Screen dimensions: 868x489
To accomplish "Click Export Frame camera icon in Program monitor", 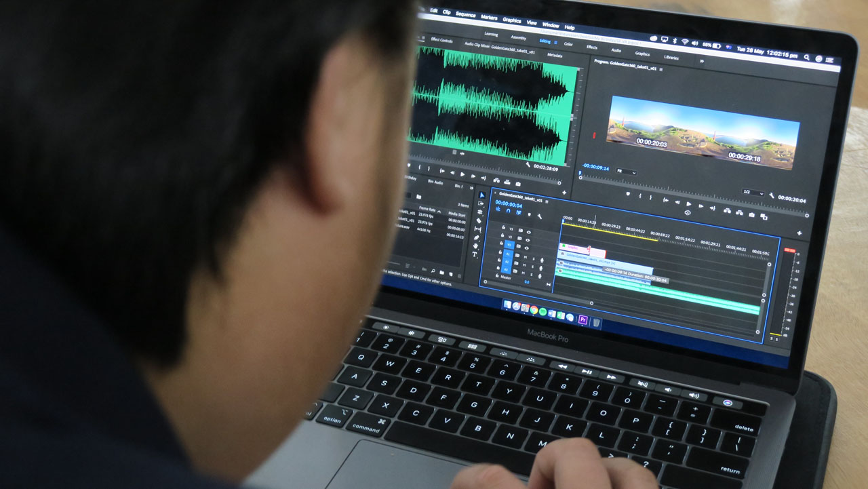I will tap(751, 215).
